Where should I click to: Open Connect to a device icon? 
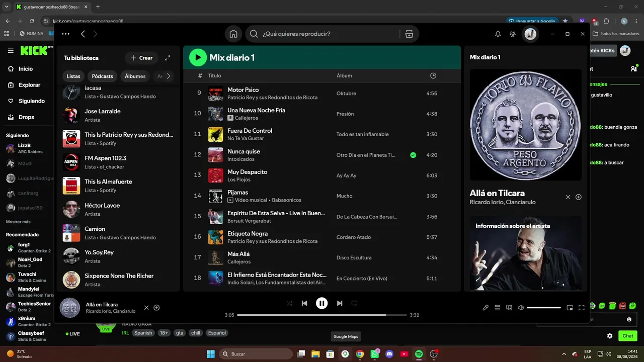(x=509, y=308)
